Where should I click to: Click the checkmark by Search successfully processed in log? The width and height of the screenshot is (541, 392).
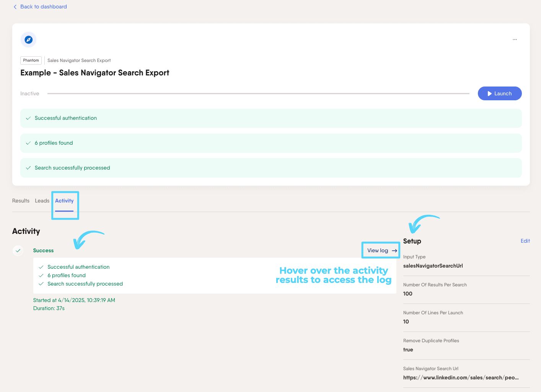tap(41, 284)
